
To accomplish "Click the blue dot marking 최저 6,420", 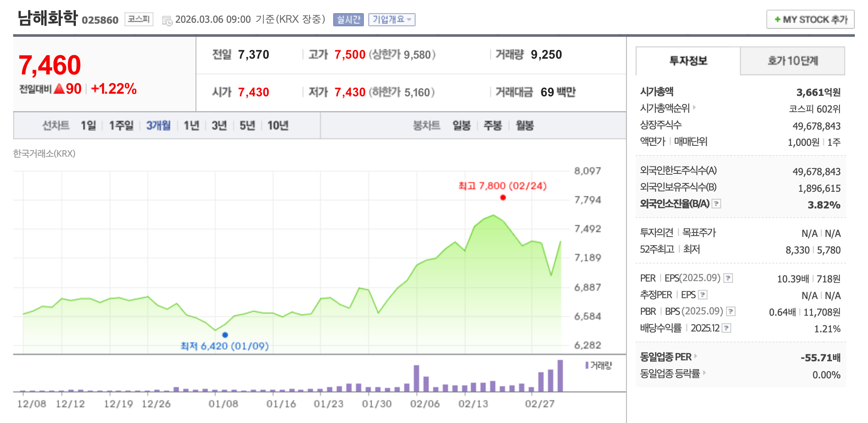I will click(225, 335).
